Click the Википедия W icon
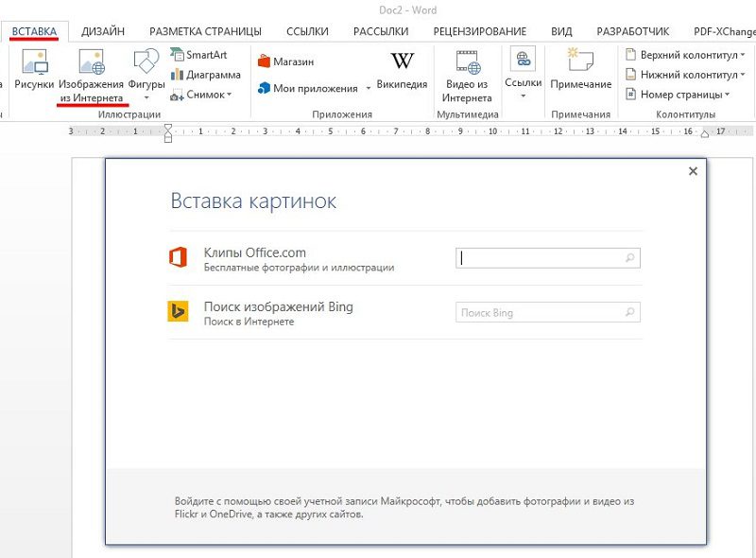 pyautogui.click(x=402, y=61)
